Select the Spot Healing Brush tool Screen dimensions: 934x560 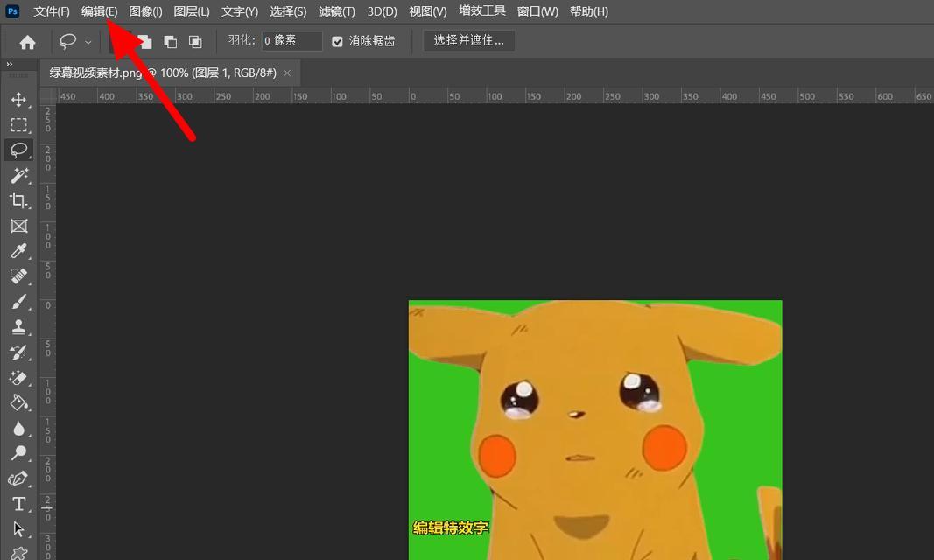tap(18, 276)
